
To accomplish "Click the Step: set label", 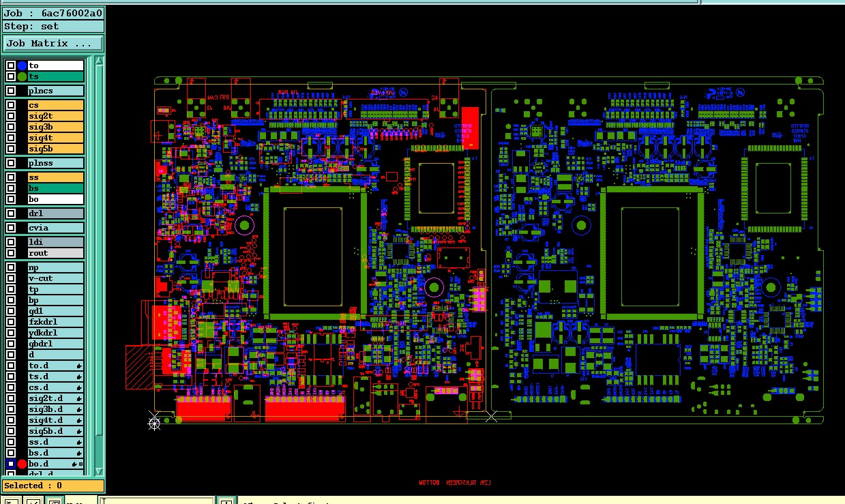I will tap(53, 27).
